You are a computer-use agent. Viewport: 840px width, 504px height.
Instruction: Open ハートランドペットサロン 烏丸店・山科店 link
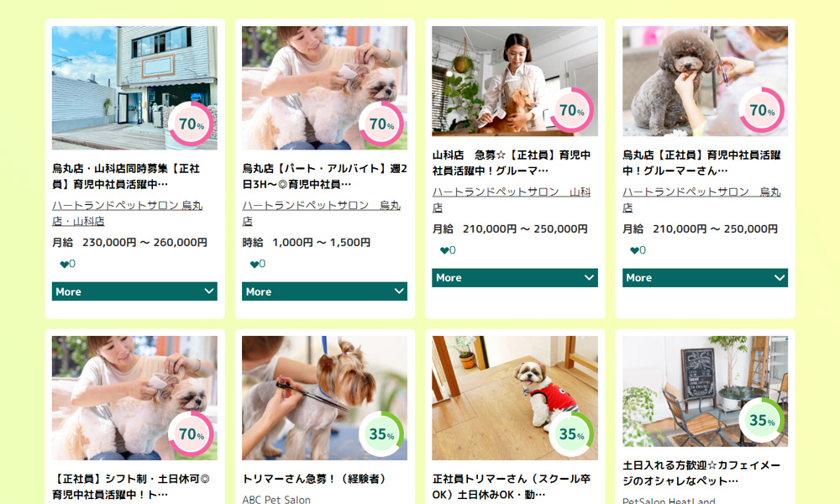click(x=128, y=213)
